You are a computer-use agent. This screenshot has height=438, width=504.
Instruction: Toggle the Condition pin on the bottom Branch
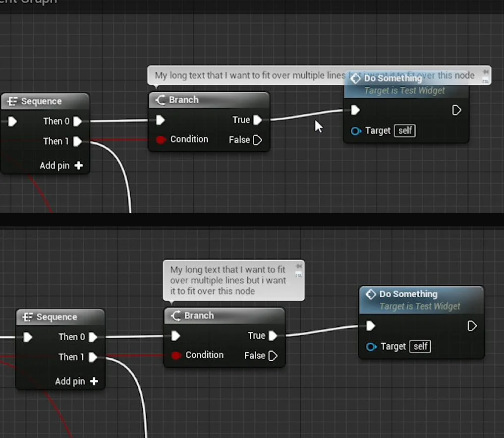point(176,355)
